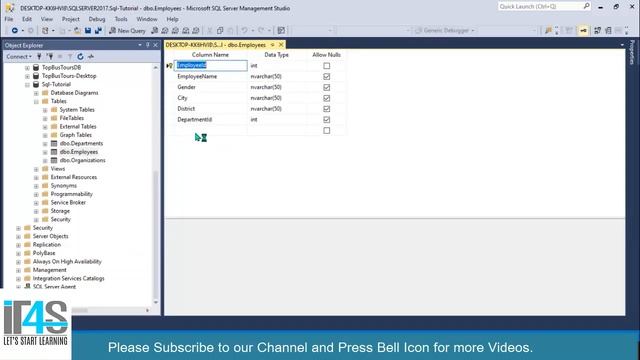Click the single-disk Save toolbar icon
The height and width of the screenshot is (360, 640).
[x=88, y=31]
